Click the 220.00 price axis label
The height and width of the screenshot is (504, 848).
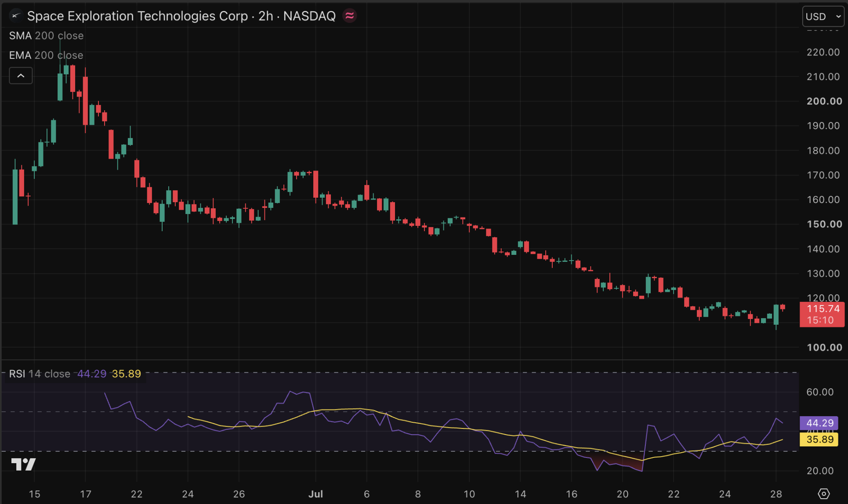click(x=823, y=52)
